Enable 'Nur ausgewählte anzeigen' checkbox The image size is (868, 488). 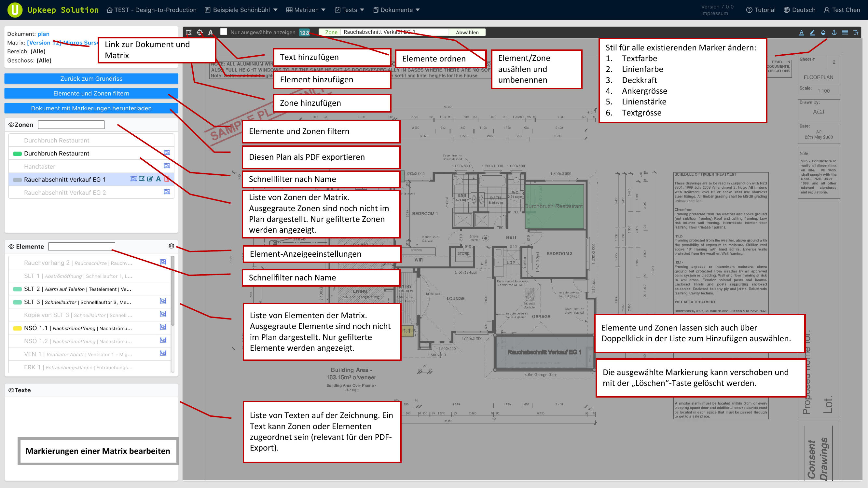pyautogui.click(x=223, y=32)
